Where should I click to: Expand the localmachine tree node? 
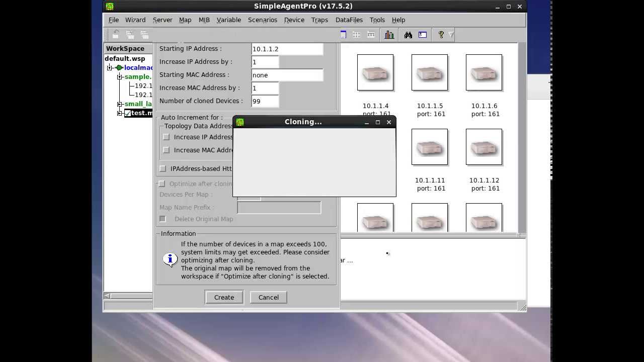click(109, 68)
